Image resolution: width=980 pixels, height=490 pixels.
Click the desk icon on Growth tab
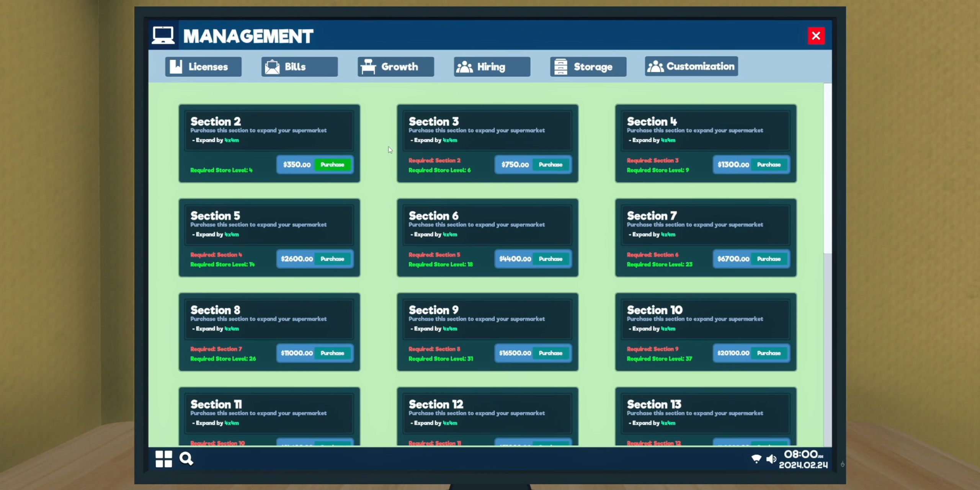[368, 67]
